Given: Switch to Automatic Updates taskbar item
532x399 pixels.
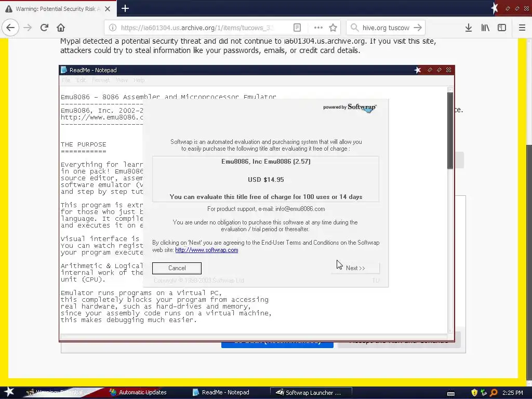Looking at the screenshot, I should pos(138,392).
